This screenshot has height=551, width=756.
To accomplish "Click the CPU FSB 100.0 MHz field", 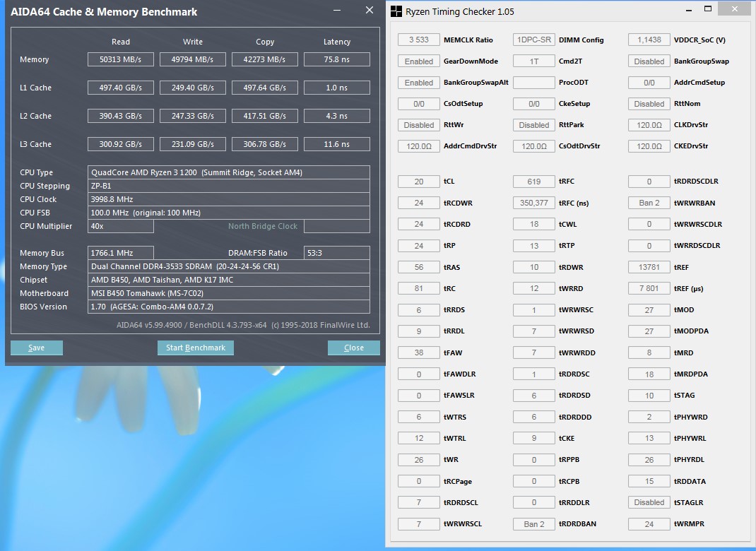I will (x=229, y=213).
